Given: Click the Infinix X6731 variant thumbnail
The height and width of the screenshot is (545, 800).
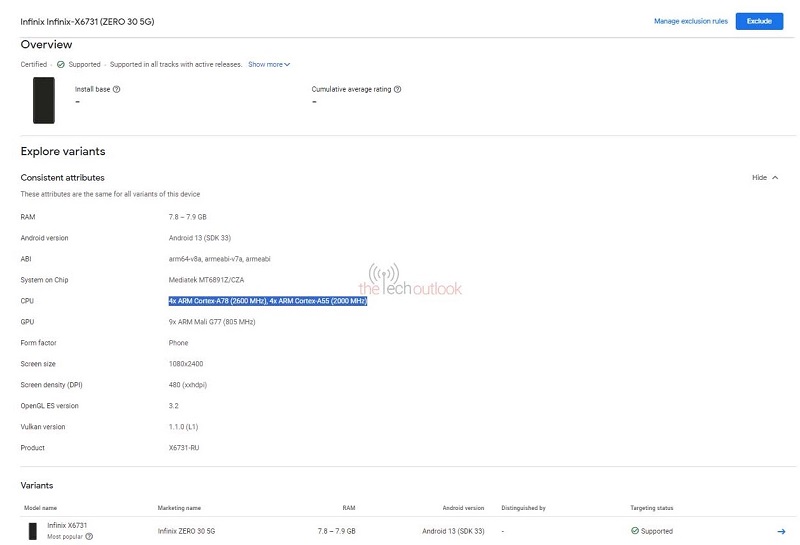Looking at the screenshot, I should (33, 531).
